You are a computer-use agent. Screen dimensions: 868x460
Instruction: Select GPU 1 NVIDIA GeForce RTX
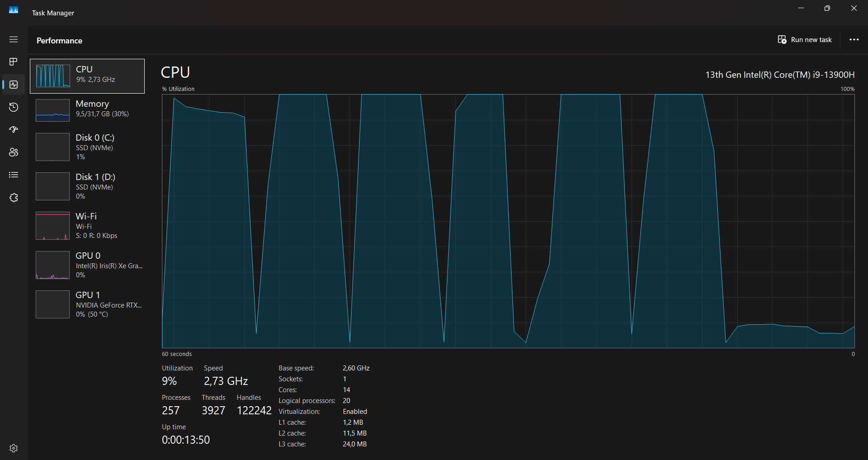click(x=87, y=304)
